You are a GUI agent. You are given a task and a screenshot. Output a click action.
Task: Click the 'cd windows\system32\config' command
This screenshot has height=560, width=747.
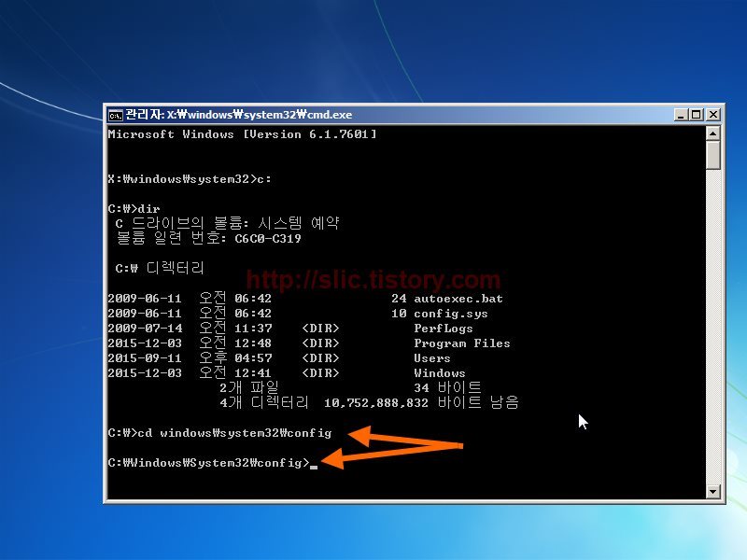point(234,433)
